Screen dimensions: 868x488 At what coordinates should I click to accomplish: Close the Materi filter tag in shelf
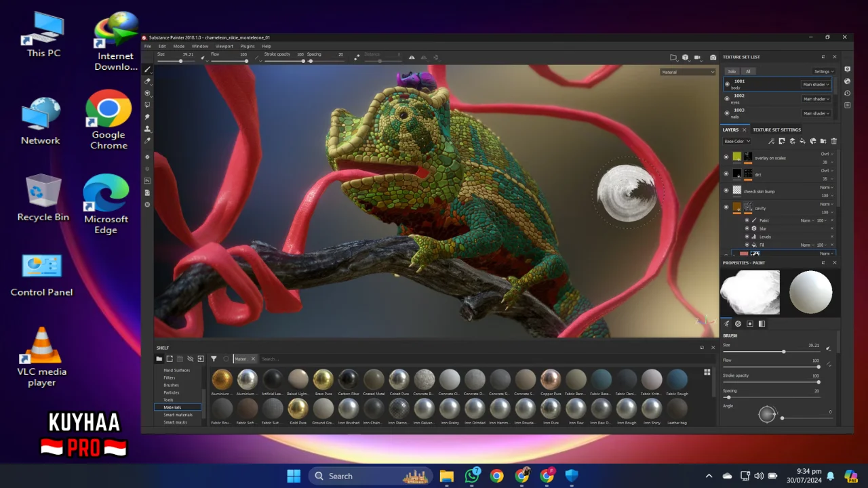click(253, 359)
